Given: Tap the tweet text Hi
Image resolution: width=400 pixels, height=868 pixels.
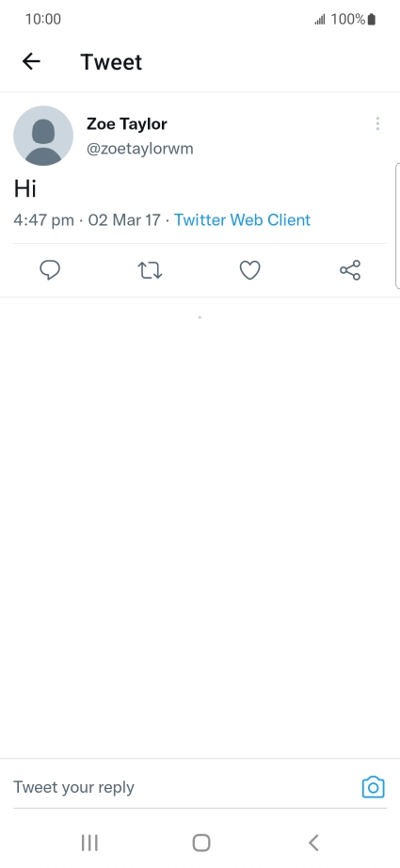Looking at the screenshot, I should [24, 189].
